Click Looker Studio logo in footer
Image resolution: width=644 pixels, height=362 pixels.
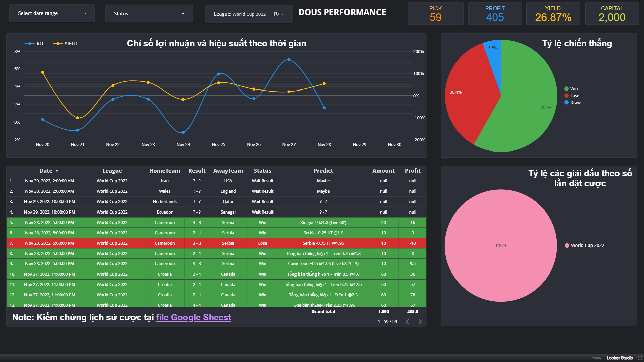[x=620, y=358]
